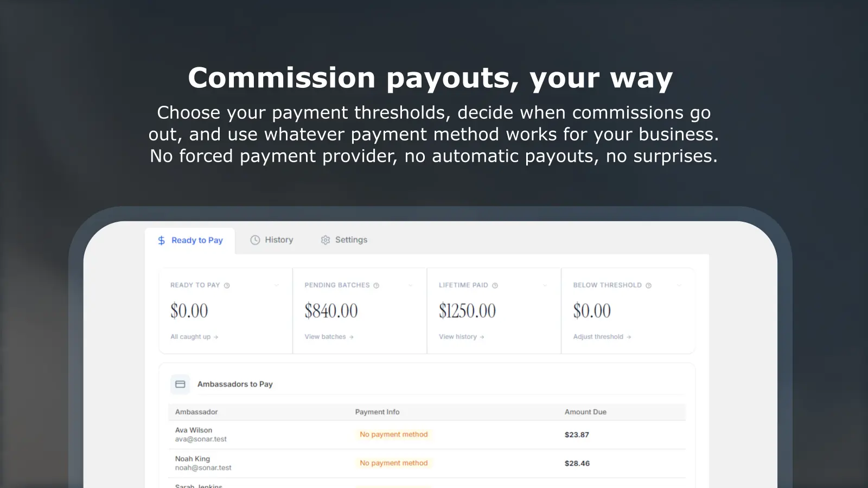This screenshot has width=868, height=488.
Task: Select the Noah King ambassador row
Action: point(427,463)
